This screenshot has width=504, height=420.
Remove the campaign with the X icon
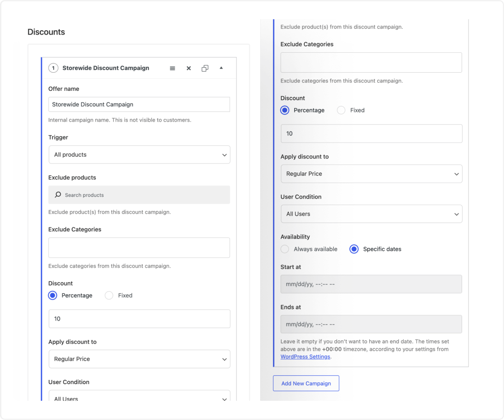pyautogui.click(x=189, y=68)
